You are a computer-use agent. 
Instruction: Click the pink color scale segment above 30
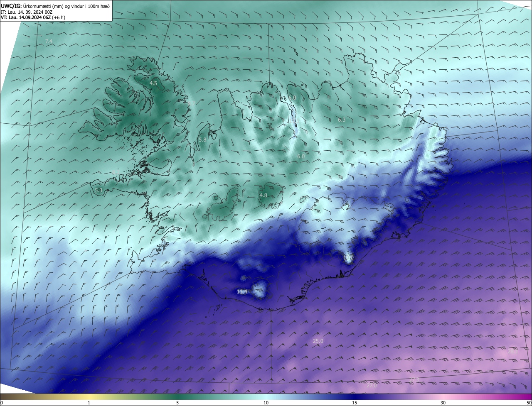[x=443, y=397]
